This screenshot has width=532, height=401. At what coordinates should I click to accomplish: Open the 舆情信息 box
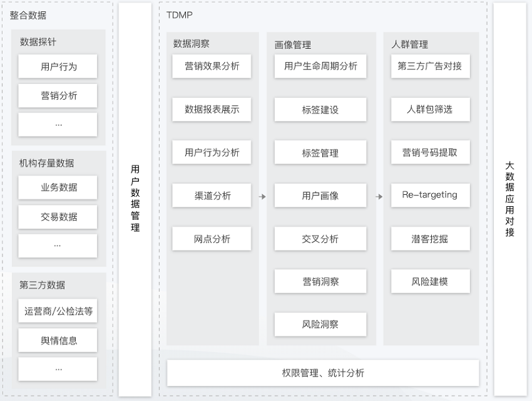[x=58, y=340]
